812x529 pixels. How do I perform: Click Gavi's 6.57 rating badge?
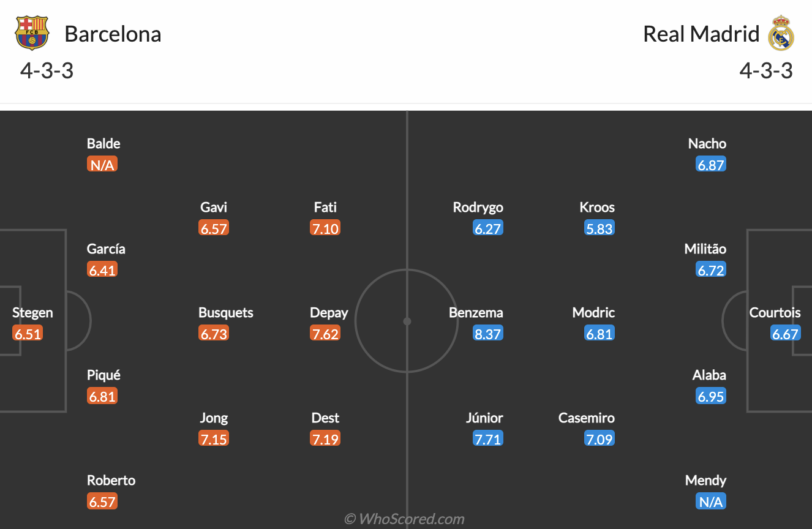(214, 228)
